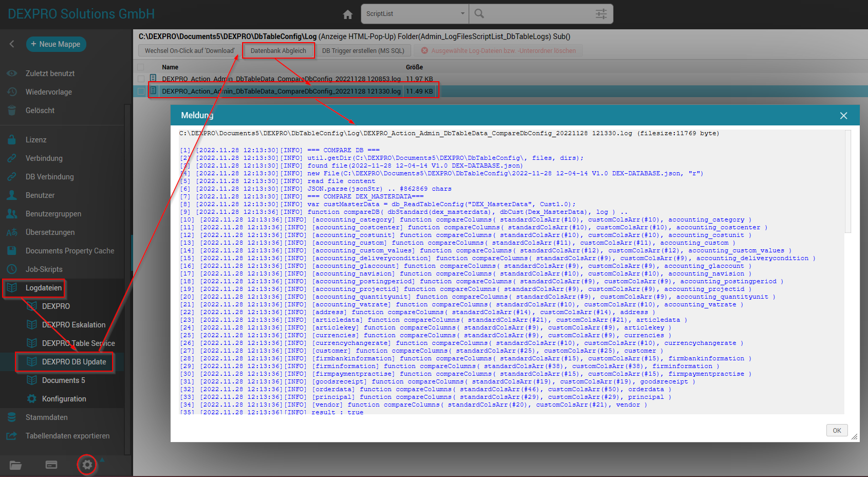868x477 pixels.
Task: Click the search magnifier icon
Action: 479,14
